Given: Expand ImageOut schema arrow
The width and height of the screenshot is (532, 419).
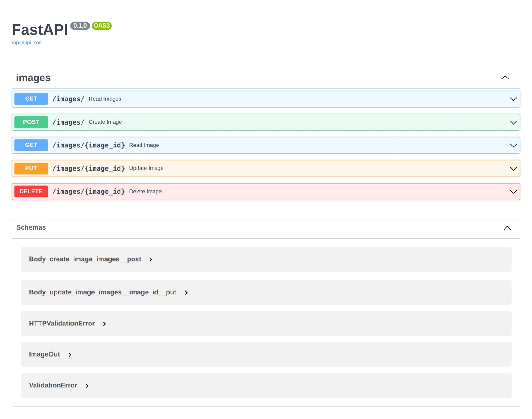Looking at the screenshot, I should (70, 355).
